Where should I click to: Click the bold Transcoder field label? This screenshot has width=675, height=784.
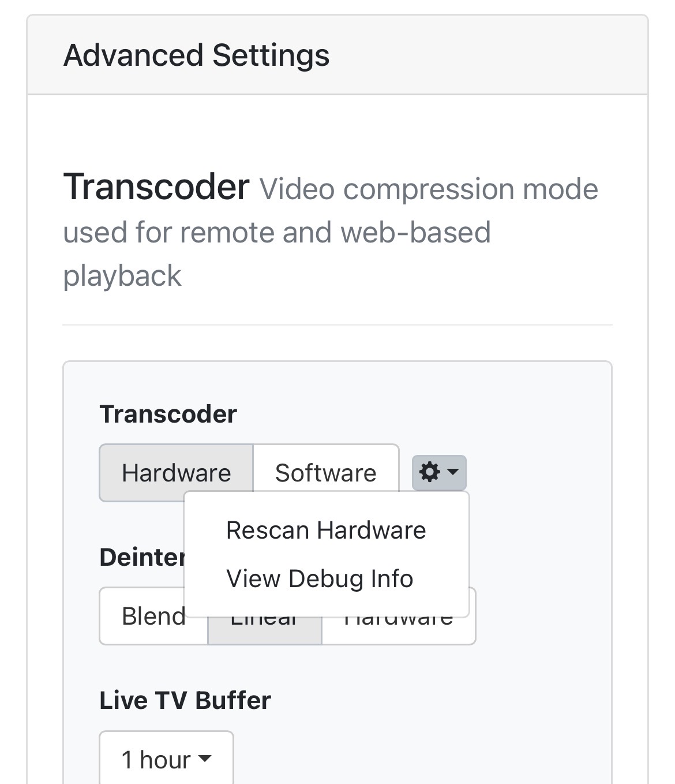pyautogui.click(x=168, y=414)
